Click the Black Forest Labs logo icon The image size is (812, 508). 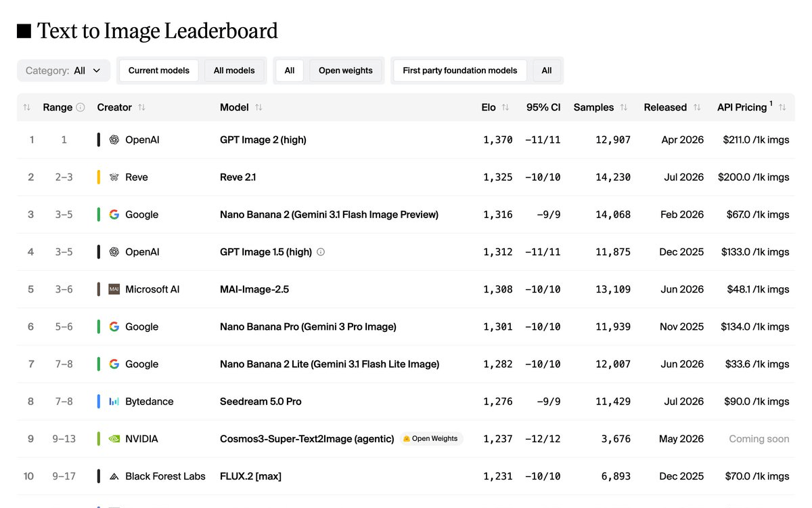coord(114,476)
